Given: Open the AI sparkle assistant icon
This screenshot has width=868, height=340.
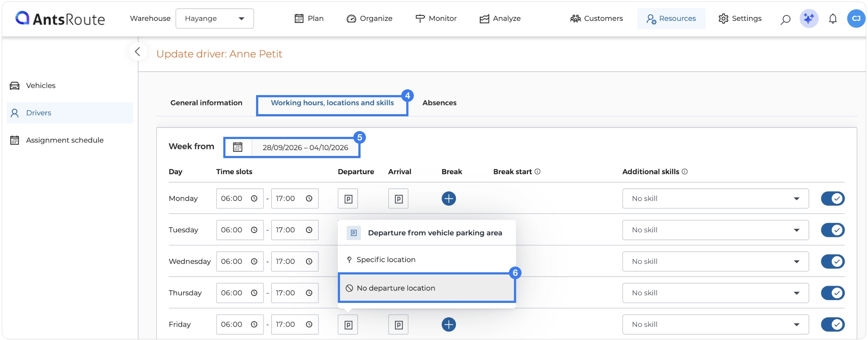Looking at the screenshot, I should pos(809,18).
